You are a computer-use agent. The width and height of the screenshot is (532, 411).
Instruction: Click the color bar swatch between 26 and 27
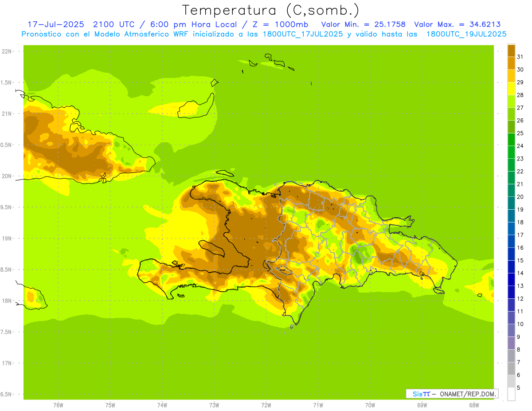511,114
